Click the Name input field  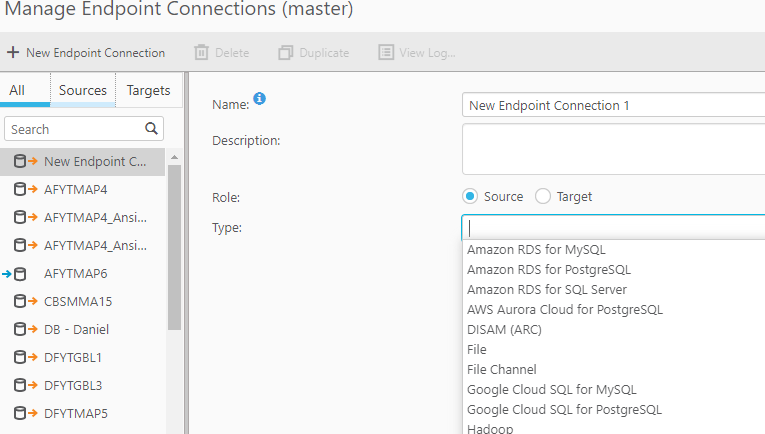tap(614, 105)
